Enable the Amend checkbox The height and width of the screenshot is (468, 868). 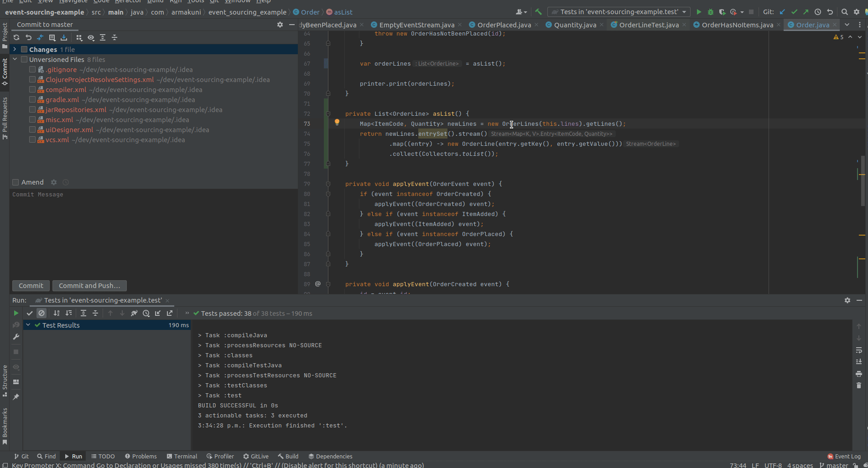pos(16,182)
